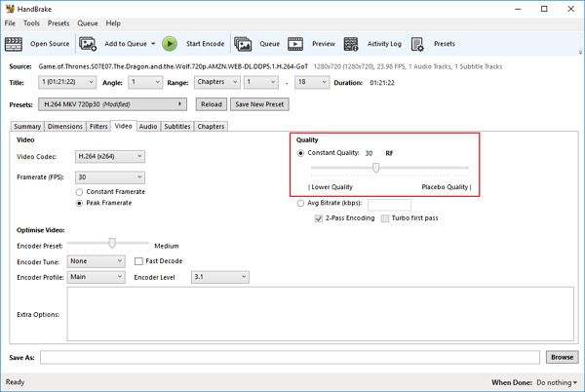Screen dimensions: 585x392
Task: Click the Browse button
Action: (x=561, y=358)
